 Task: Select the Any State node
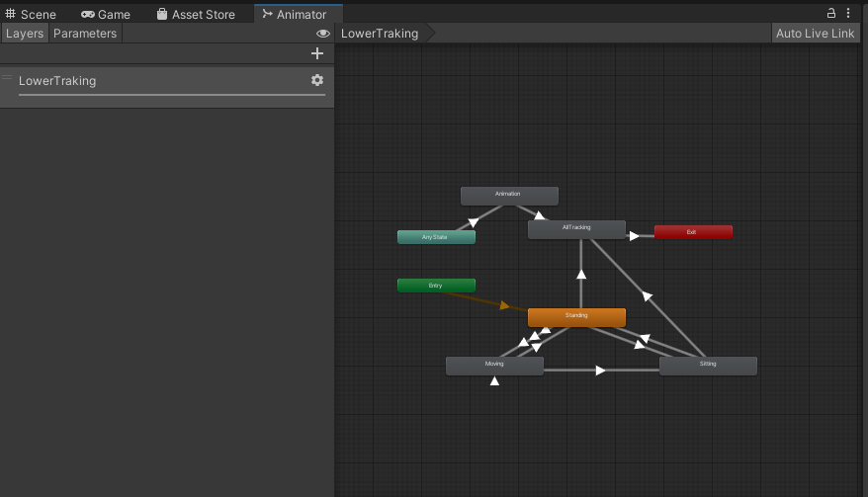coord(436,237)
